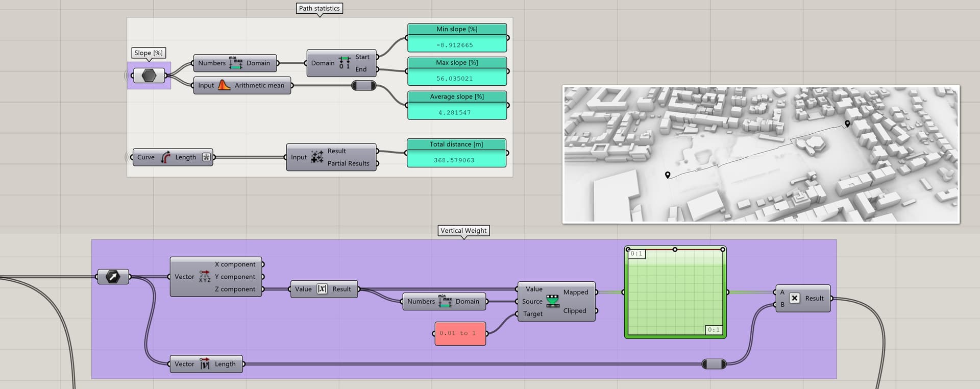Click the top middle graph mapper handle

pyautogui.click(x=675, y=250)
